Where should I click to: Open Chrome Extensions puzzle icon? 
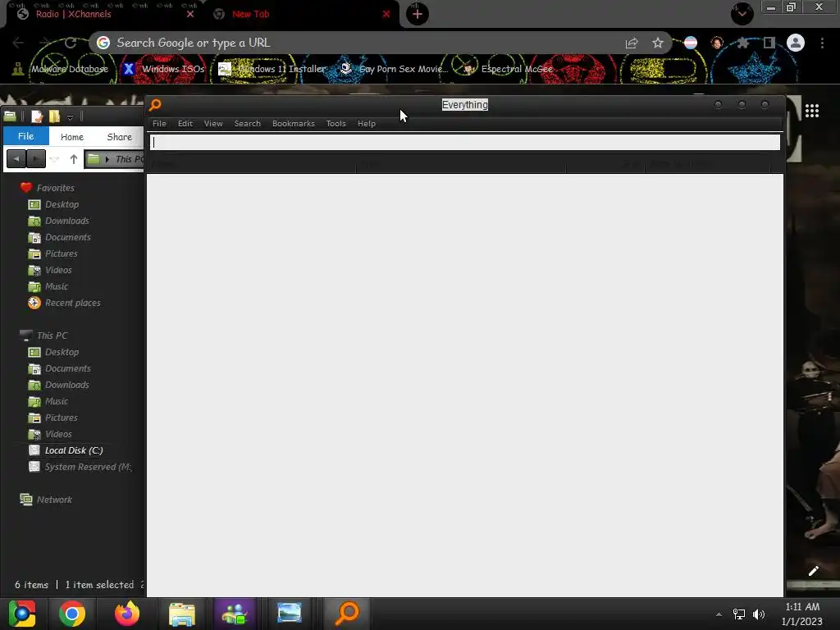[742, 43]
